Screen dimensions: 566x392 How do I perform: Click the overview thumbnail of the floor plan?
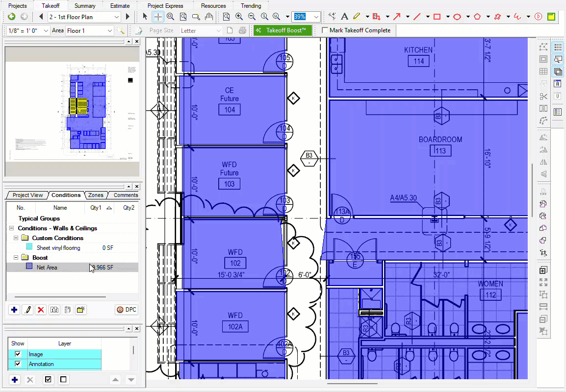pyautogui.click(x=72, y=111)
